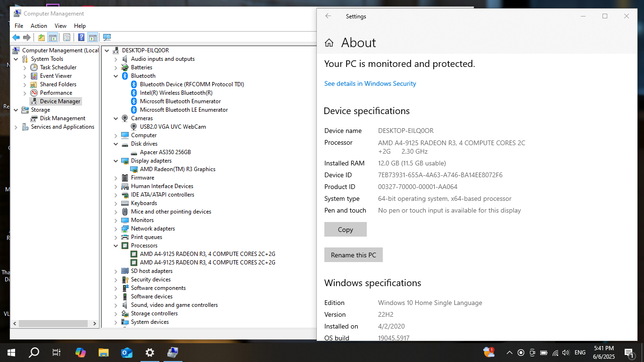Viewport: 644px width, 362px height.
Task: Open the Help menu
Action: tap(80, 26)
